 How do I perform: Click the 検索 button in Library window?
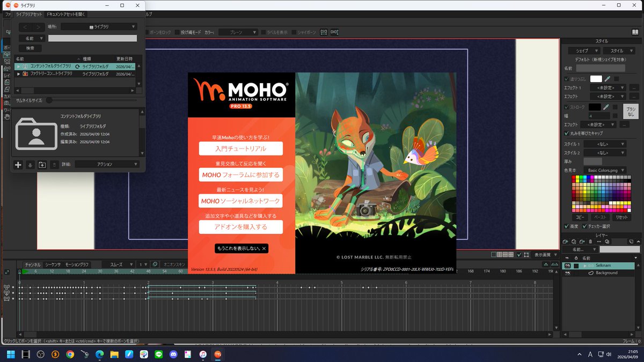[30, 48]
